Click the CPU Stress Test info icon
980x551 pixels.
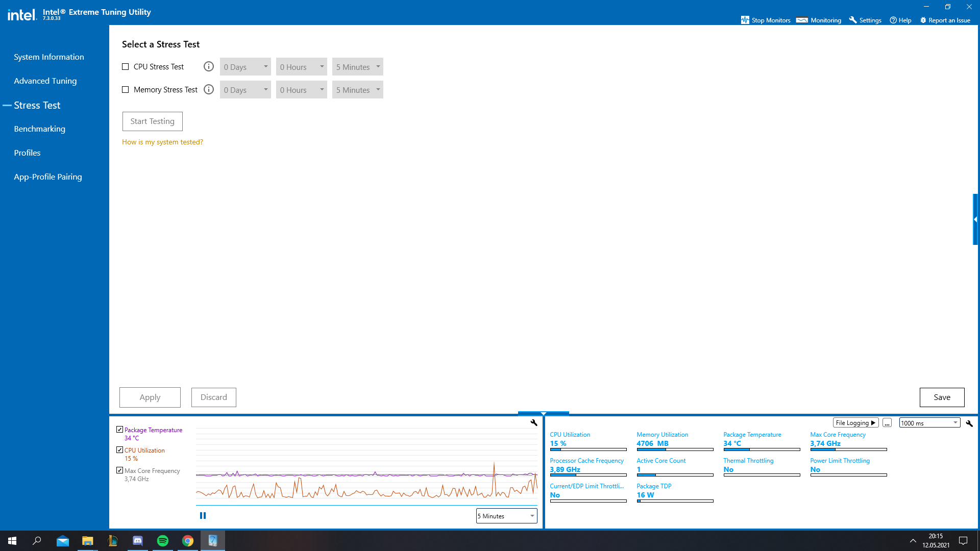coord(208,67)
